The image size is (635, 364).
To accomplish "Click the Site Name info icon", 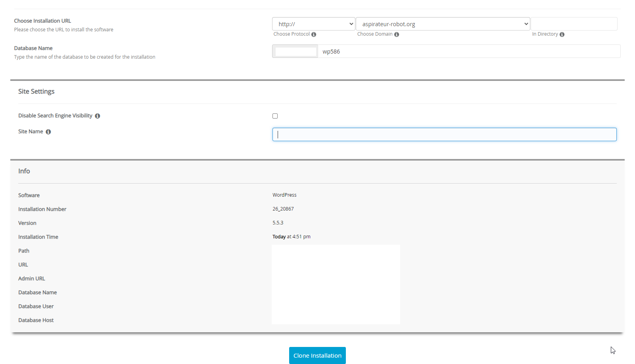I will (48, 132).
